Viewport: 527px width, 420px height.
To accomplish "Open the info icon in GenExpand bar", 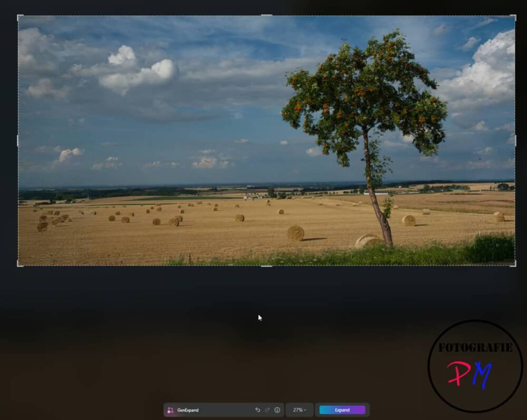I will [277, 410].
